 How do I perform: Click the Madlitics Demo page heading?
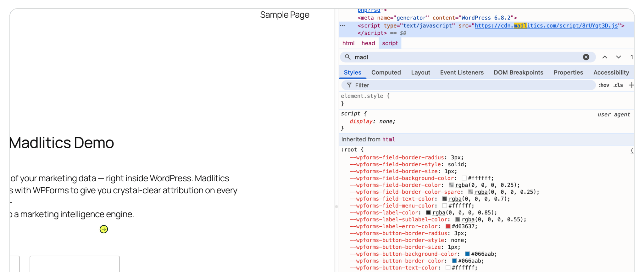(x=62, y=143)
